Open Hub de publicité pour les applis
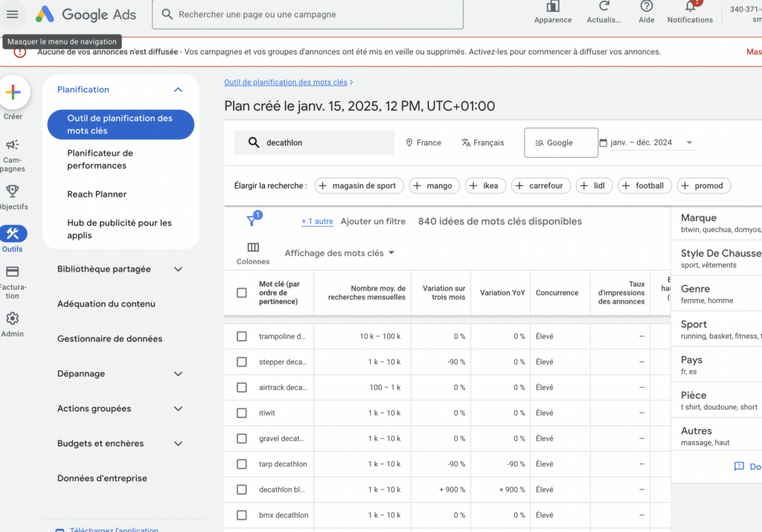 [121, 229]
